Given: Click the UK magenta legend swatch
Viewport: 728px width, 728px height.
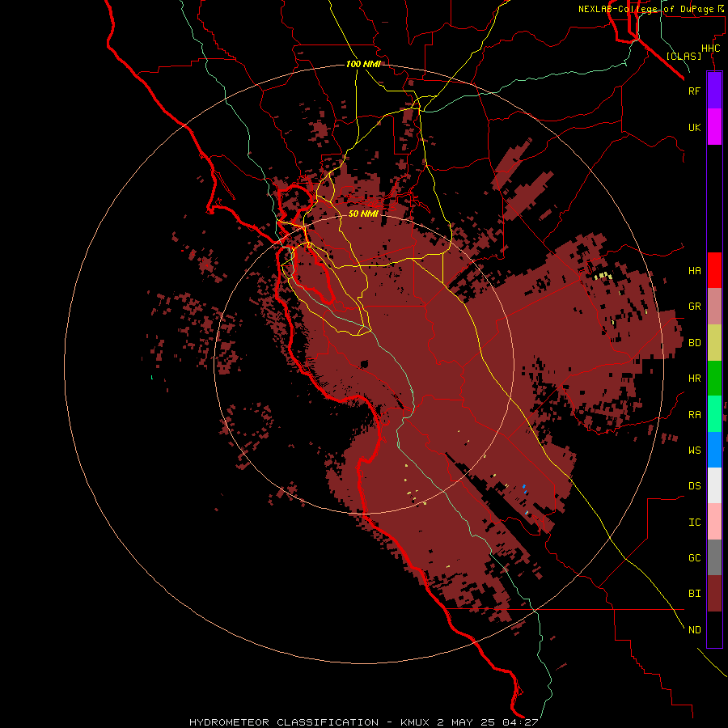Looking at the screenshot, I should [x=714, y=127].
